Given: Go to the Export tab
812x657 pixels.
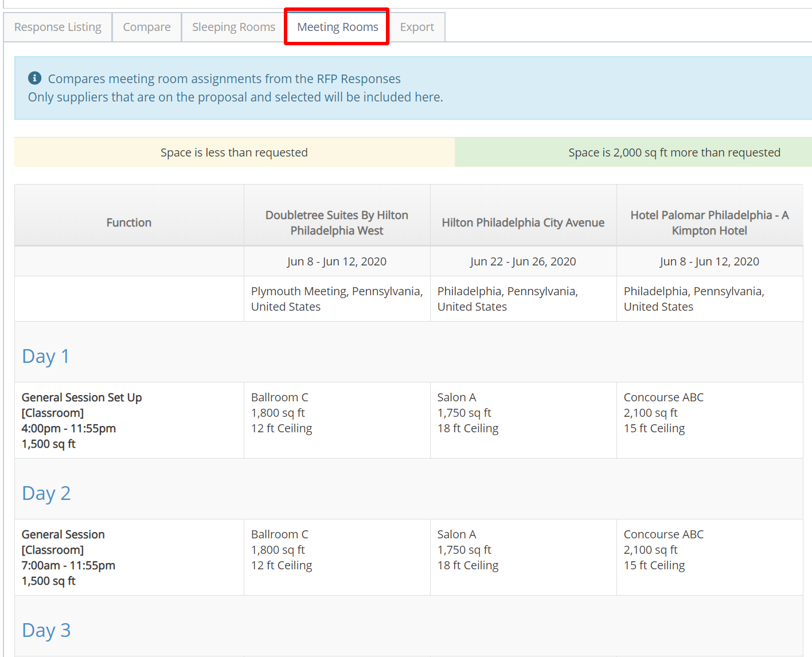Looking at the screenshot, I should click(x=417, y=28).
